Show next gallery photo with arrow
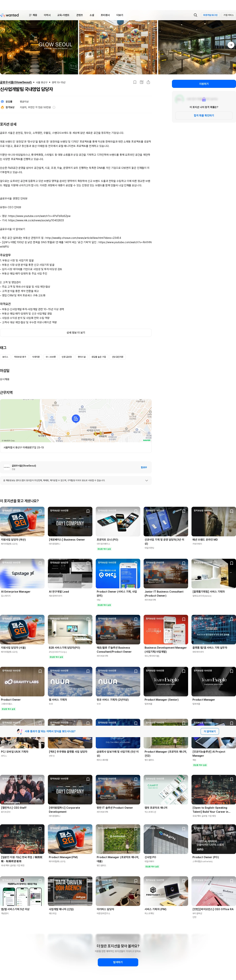This screenshot has height=980, width=236. click(x=231, y=45)
